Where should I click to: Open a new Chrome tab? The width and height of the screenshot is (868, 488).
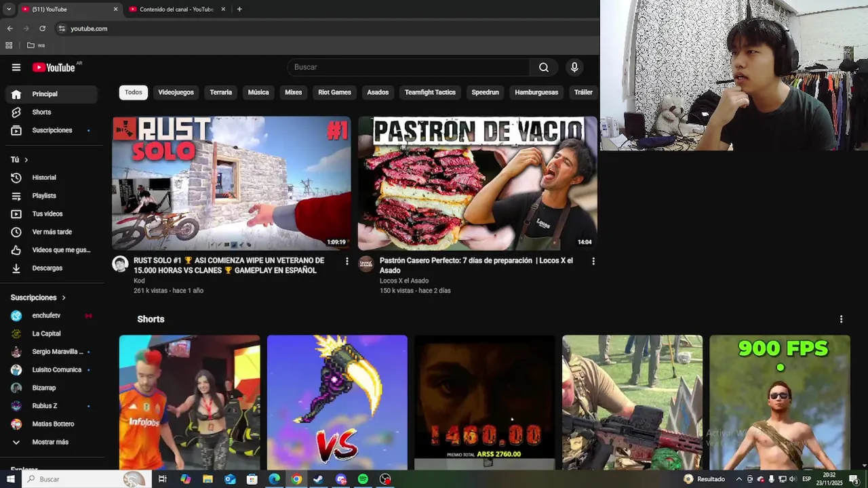(x=239, y=9)
